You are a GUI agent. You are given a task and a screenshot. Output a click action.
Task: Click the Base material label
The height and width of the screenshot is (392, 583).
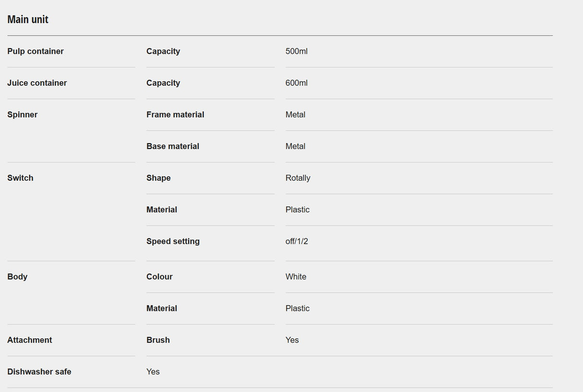173,147
